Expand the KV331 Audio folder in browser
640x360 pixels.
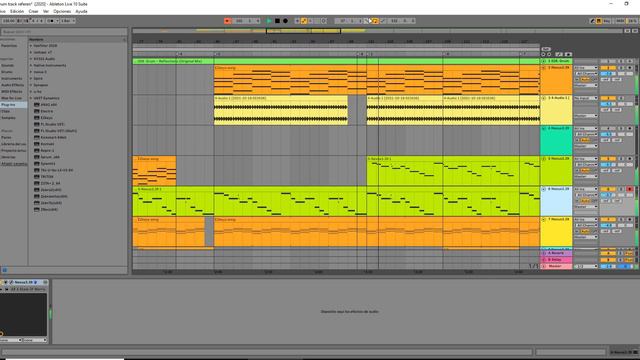pyautogui.click(x=31, y=59)
